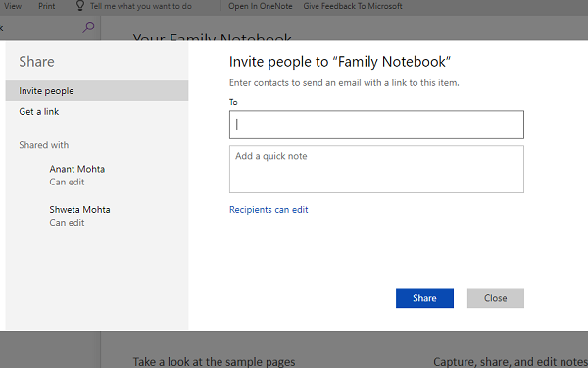
Task: Click Tell me what you want to do
Action: coord(140,6)
